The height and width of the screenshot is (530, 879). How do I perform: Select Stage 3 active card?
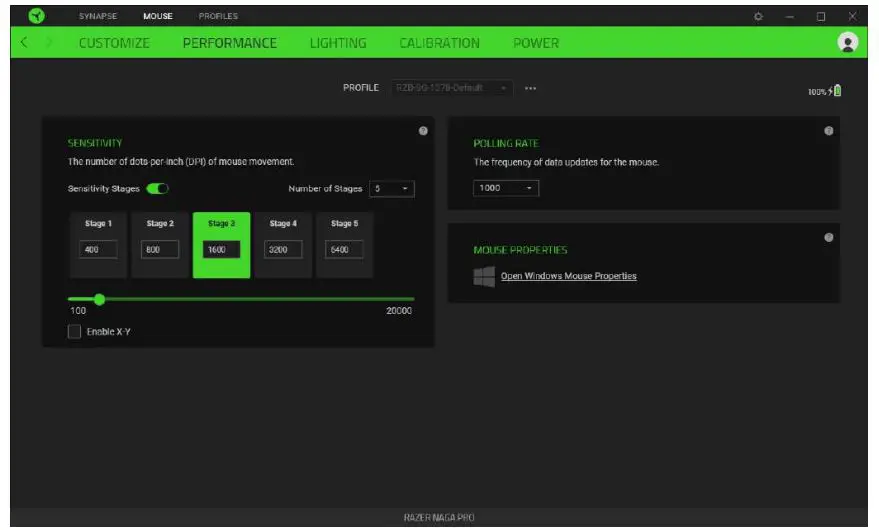click(221, 245)
